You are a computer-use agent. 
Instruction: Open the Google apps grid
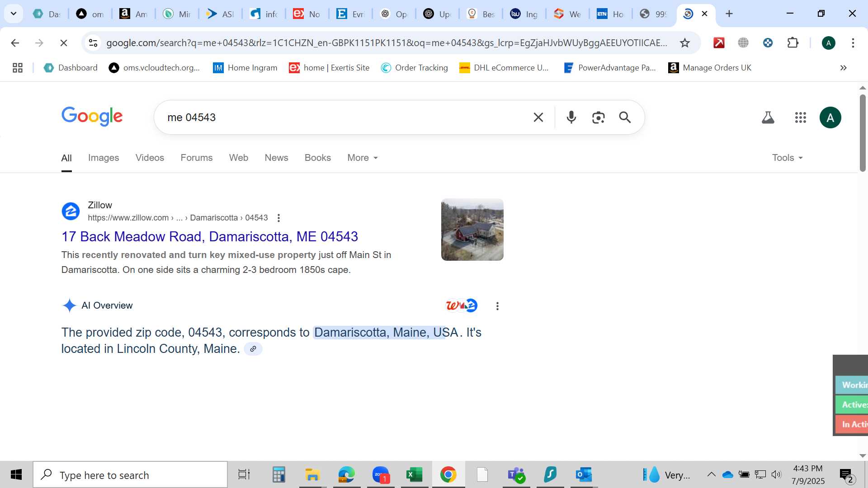(801, 117)
